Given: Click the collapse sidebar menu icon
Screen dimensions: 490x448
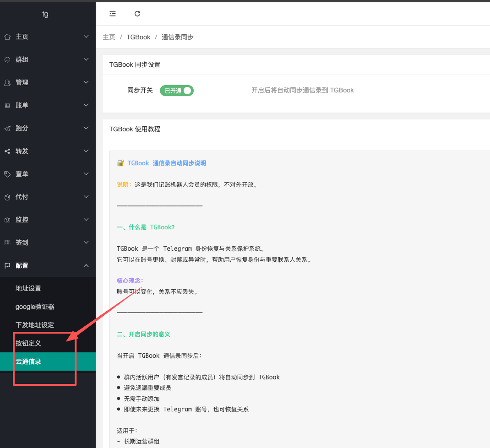Looking at the screenshot, I should click(x=113, y=14).
